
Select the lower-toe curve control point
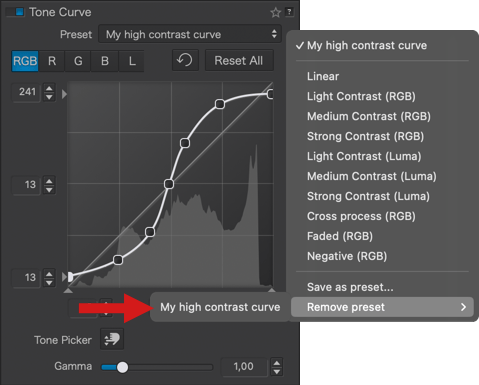118,260
